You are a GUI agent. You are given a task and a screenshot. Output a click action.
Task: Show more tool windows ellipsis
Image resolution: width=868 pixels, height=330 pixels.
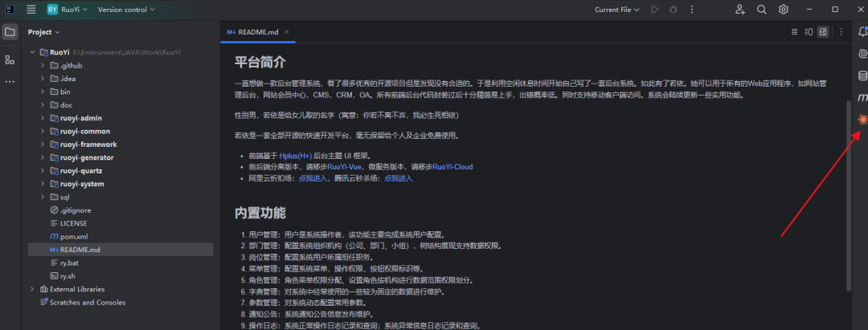coord(10,81)
